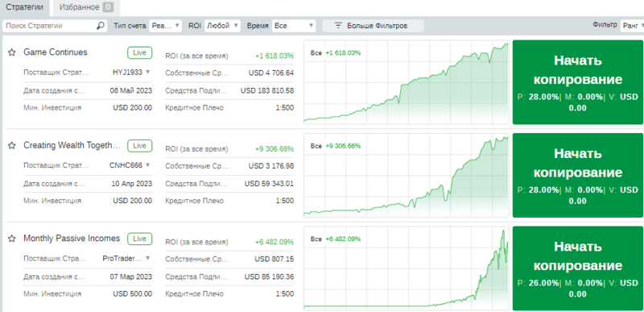
Task: Open the ROI Любой dropdown
Action: (222, 26)
